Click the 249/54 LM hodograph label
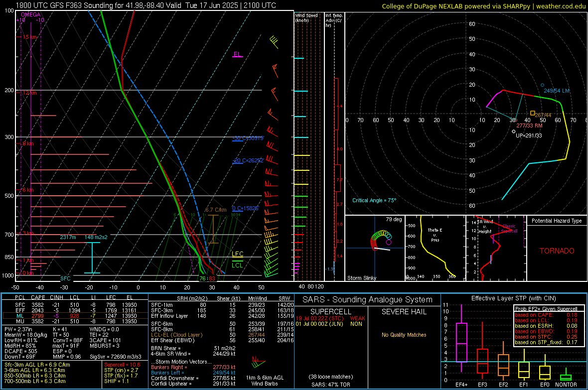Image resolution: width=588 pixels, height=390 pixels. (x=557, y=91)
